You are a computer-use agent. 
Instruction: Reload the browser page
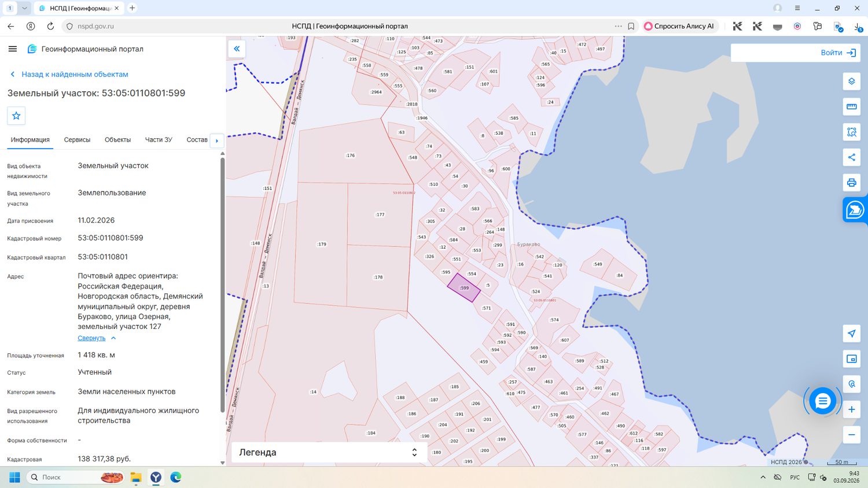tap(50, 26)
